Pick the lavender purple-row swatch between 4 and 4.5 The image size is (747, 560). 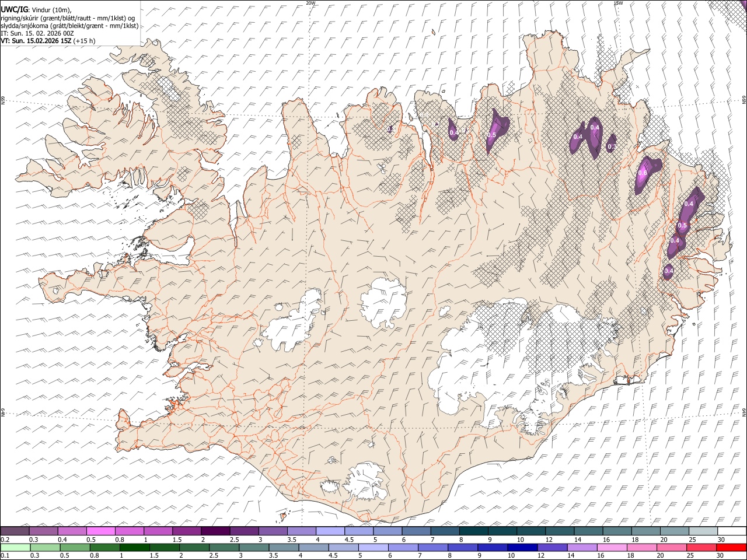click(330, 531)
